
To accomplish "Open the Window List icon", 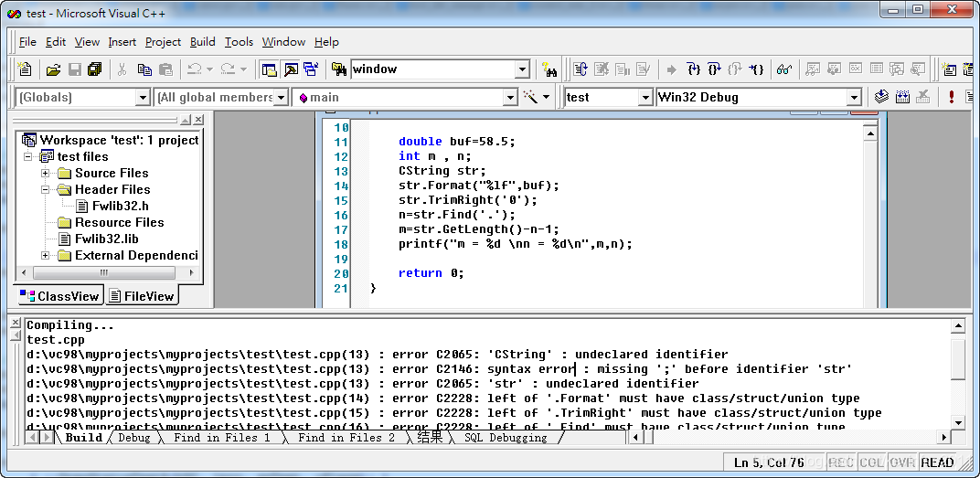I will (311, 69).
